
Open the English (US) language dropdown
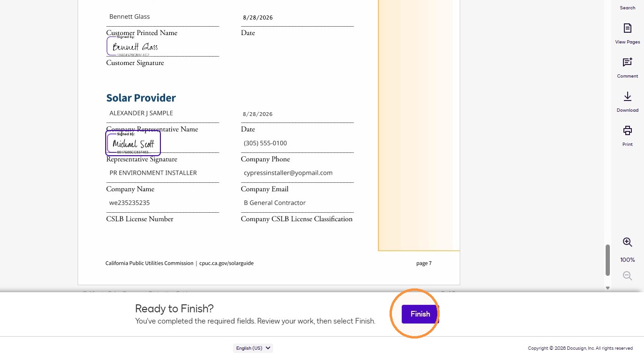[253, 348]
